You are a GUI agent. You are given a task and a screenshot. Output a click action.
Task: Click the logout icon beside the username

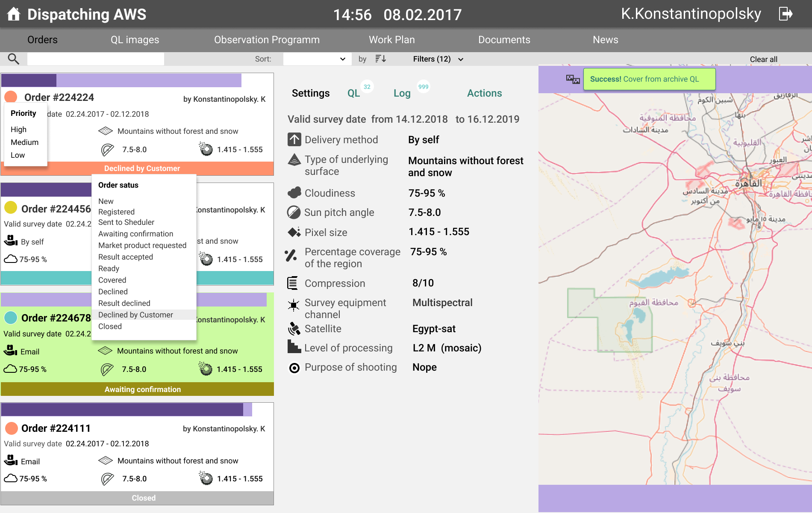click(x=786, y=14)
